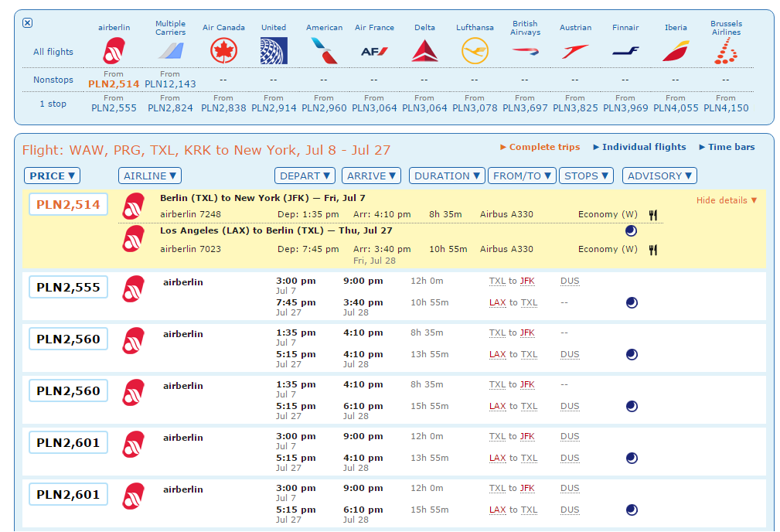Select the All flights row label

click(53, 52)
